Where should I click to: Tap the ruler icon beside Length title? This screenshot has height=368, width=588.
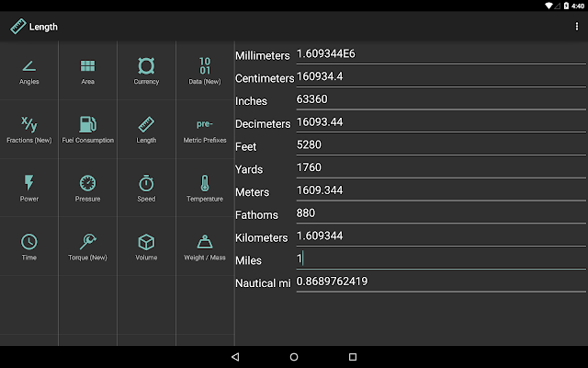click(18, 27)
